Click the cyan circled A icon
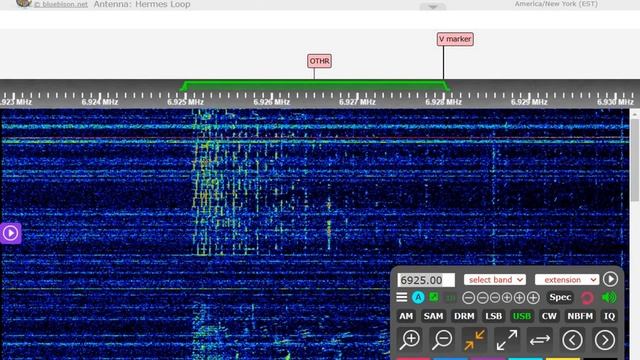 coord(418,298)
